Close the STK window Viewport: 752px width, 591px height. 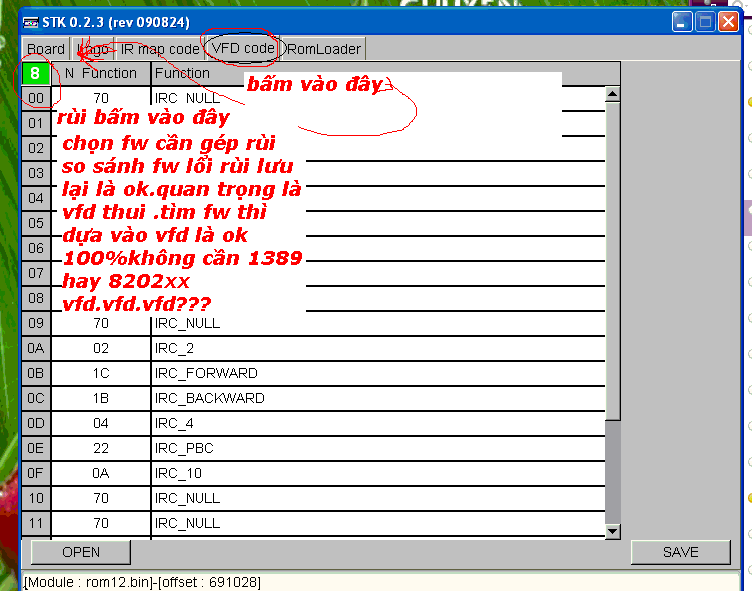728,22
